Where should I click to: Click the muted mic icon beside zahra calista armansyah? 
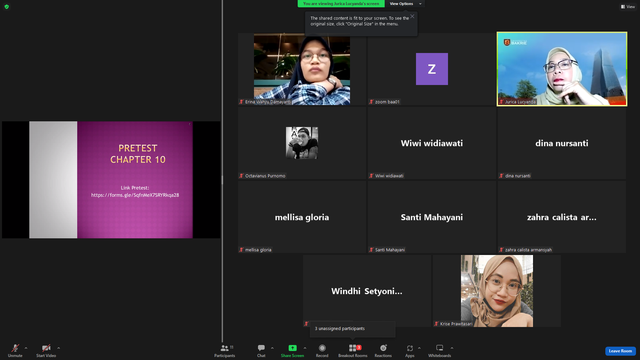(501, 250)
